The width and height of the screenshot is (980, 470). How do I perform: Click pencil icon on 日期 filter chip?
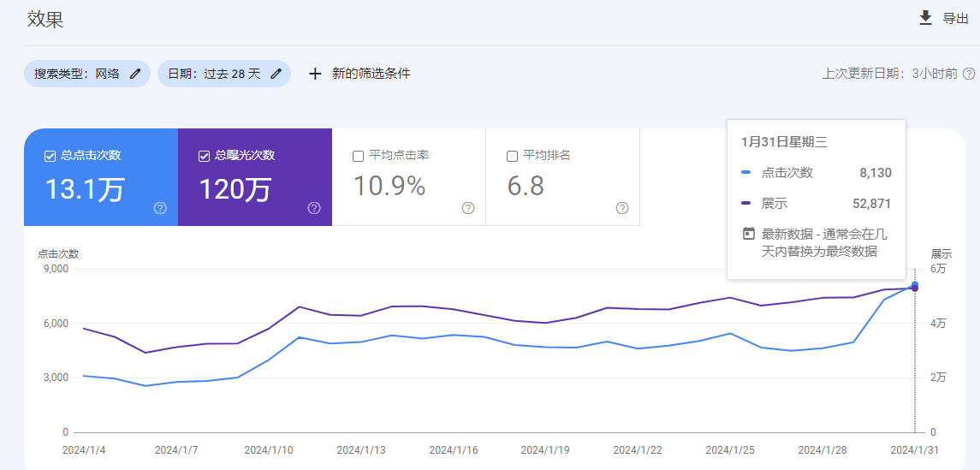[x=276, y=74]
